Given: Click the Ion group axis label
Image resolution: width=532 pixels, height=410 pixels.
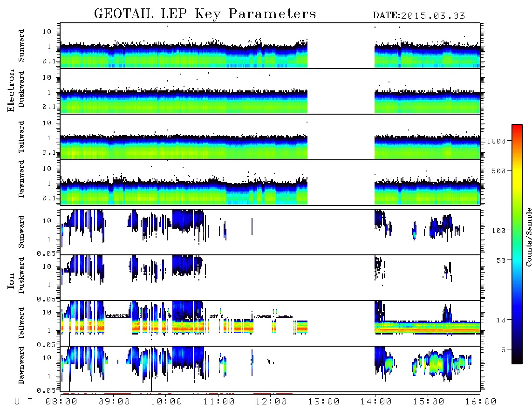Looking at the screenshot, I should pos(11,281).
